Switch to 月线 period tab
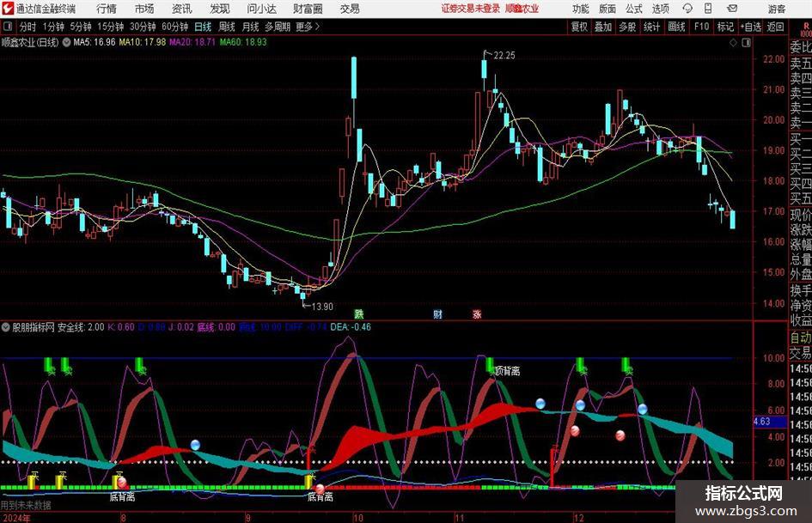 (x=250, y=27)
